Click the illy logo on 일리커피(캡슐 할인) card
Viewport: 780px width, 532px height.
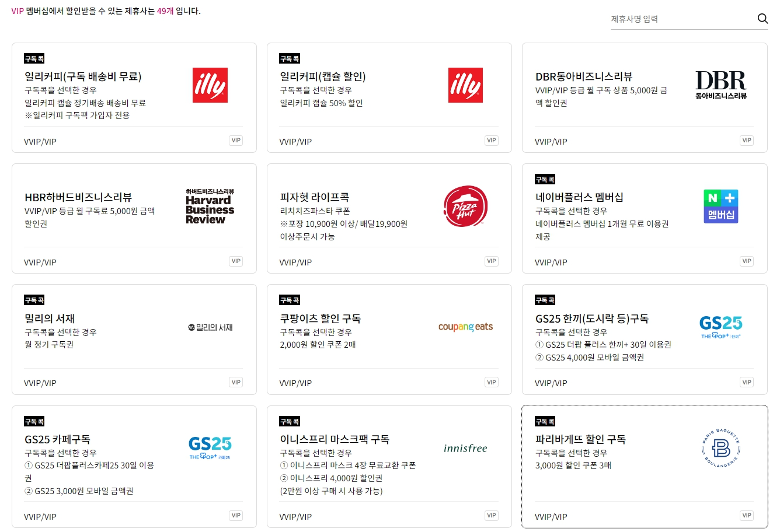click(465, 85)
